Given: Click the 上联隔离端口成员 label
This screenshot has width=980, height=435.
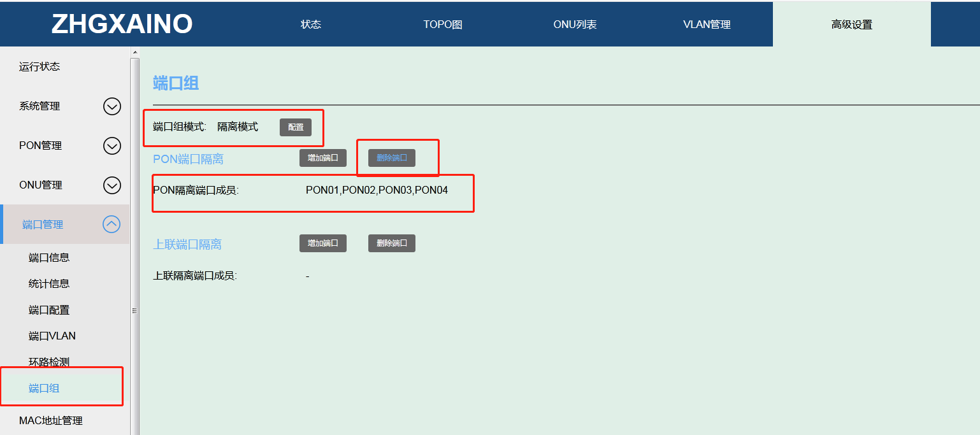Looking at the screenshot, I should [195, 276].
